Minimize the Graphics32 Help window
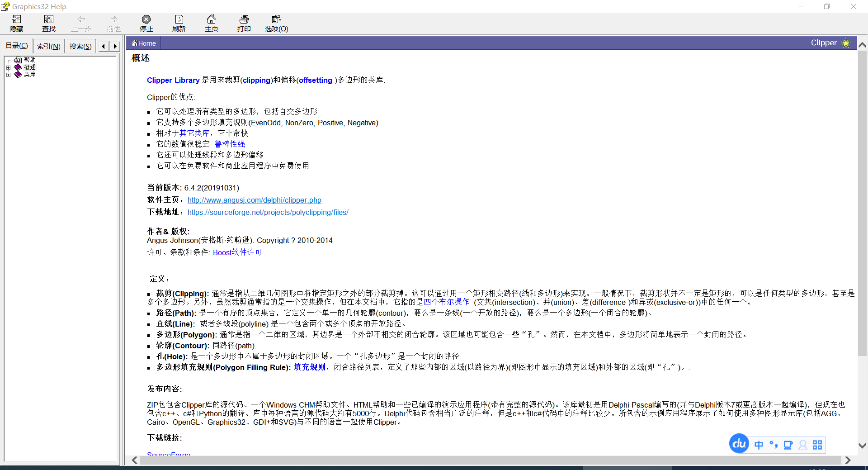Image resolution: width=868 pixels, height=470 pixels. point(801,6)
